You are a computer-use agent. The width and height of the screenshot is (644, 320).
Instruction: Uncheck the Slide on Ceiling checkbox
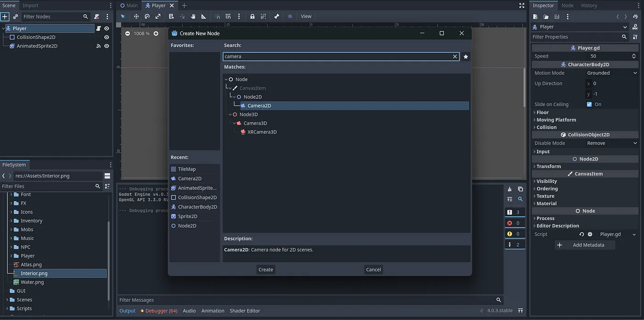(589, 104)
